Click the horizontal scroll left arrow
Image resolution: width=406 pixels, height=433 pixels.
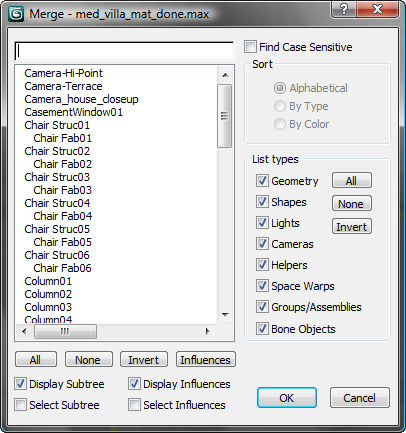click(x=24, y=331)
